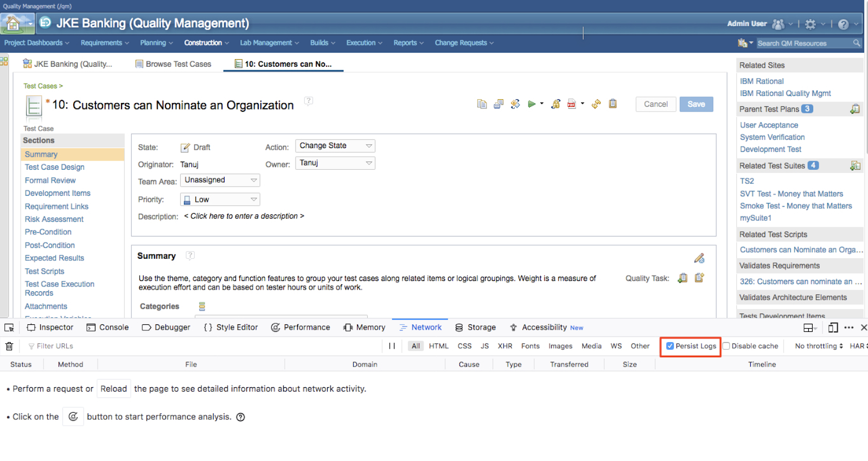868x461 pixels.
Task: Click the devtools dock side icon
Action: coord(810,328)
